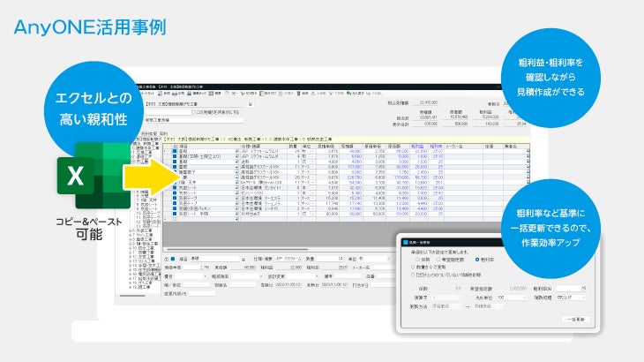Click the 一括更新 button in dialog

click(x=576, y=320)
